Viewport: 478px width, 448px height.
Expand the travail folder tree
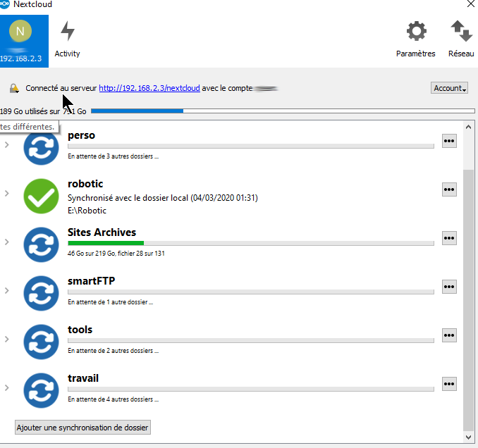coord(7,387)
